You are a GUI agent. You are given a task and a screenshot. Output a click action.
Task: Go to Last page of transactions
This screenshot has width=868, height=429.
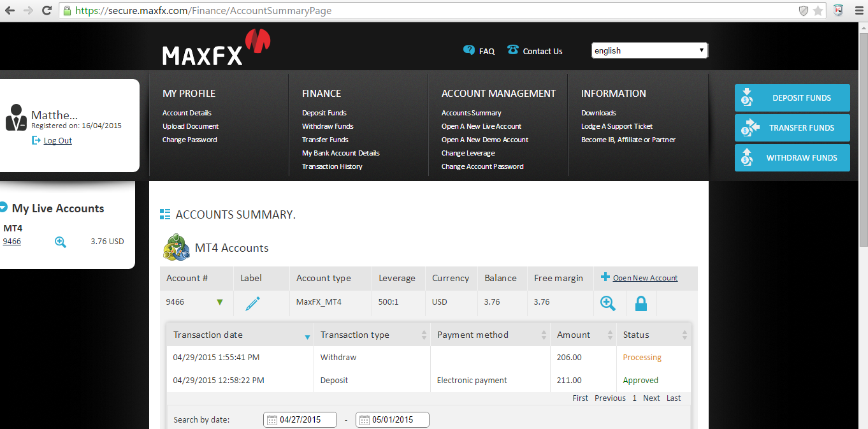point(674,398)
